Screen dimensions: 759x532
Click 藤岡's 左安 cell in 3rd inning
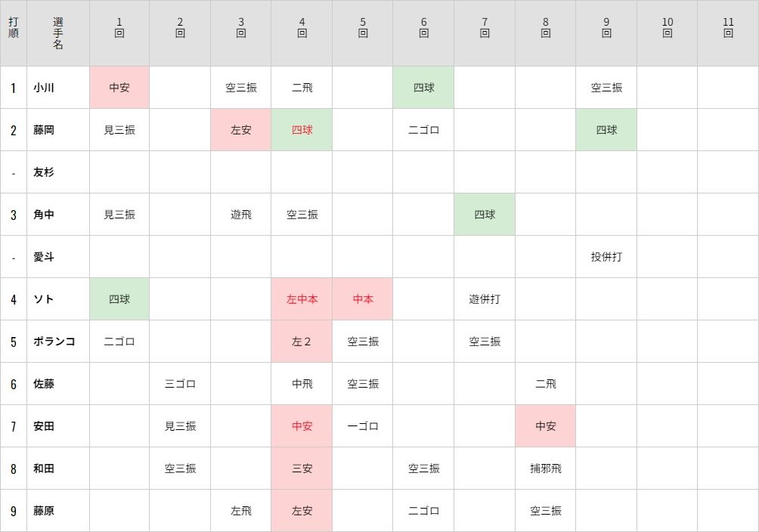(x=240, y=130)
